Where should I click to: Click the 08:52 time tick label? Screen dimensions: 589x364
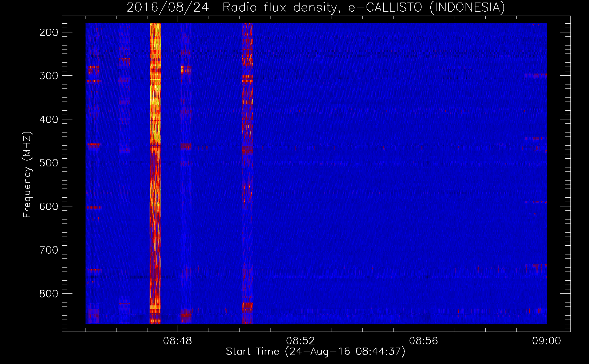pyautogui.click(x=301, y=341)
